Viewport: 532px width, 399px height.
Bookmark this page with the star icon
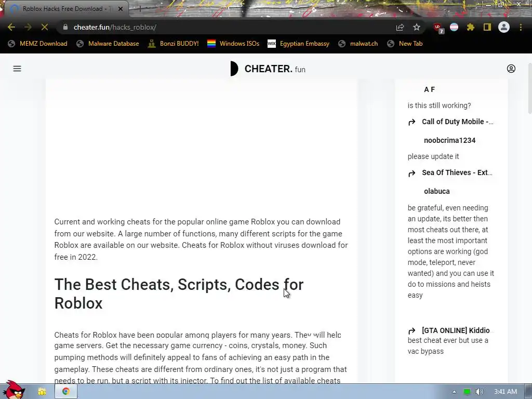(417, 27)
